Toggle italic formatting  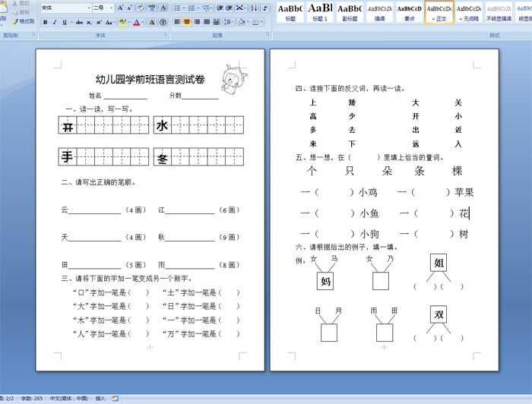55,22
